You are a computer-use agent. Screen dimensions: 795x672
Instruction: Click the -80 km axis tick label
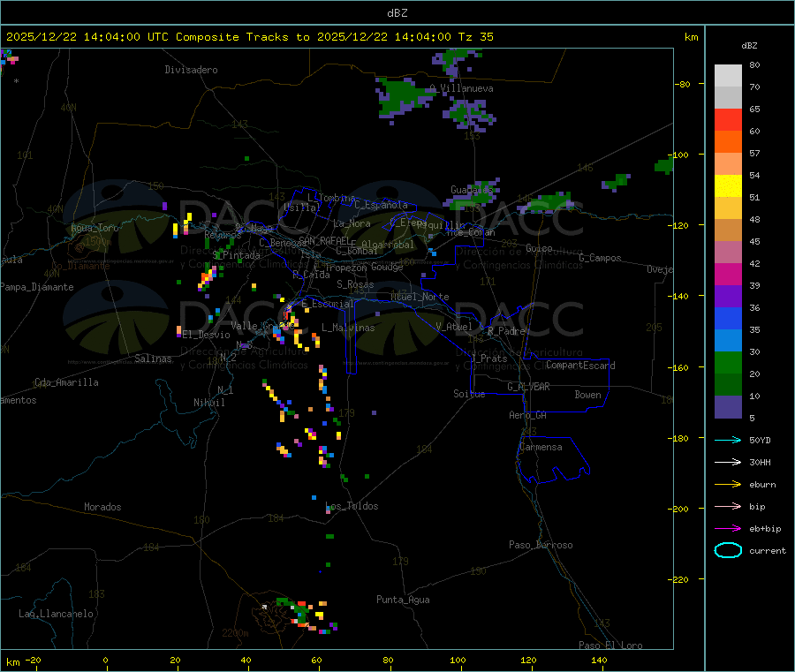[x=683, y=84]
